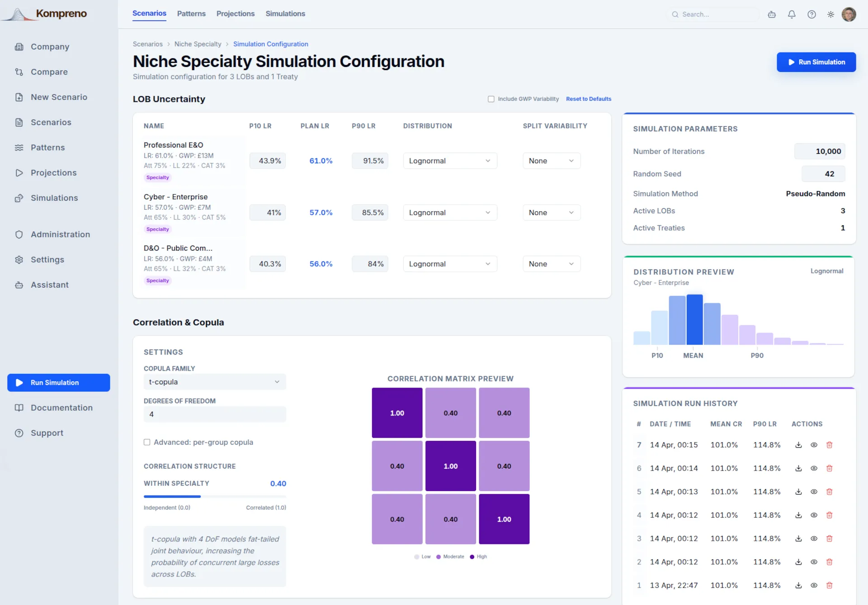Open D&O split variability dropdown
Image resolution: width=868 pixels, height=605 pixels.
tap(552, 264)
